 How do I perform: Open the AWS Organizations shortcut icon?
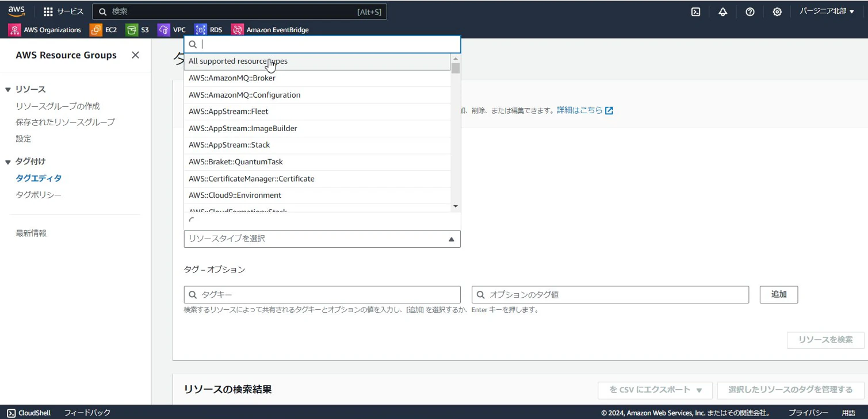tap(14, 30)
